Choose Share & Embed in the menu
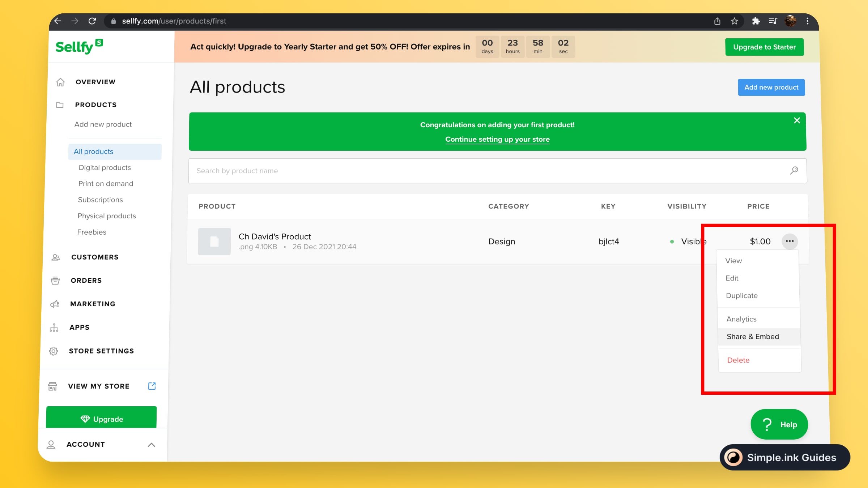This screenshot has height=488, width=868. click(759, 337)
